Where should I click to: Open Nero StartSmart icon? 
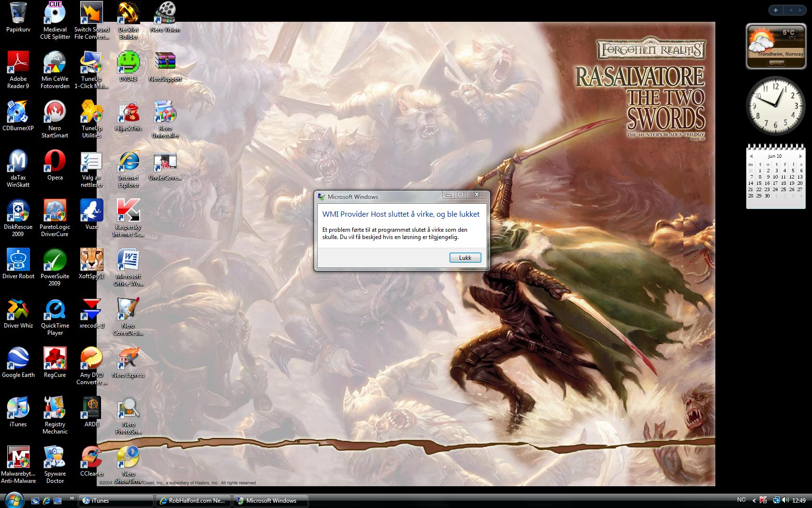55,119
